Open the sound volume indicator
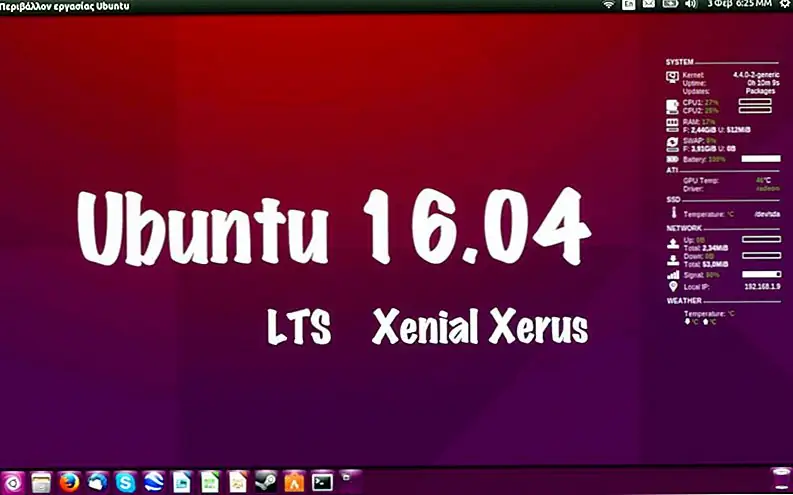Screen dimensions: 793x495 point(690,6)
